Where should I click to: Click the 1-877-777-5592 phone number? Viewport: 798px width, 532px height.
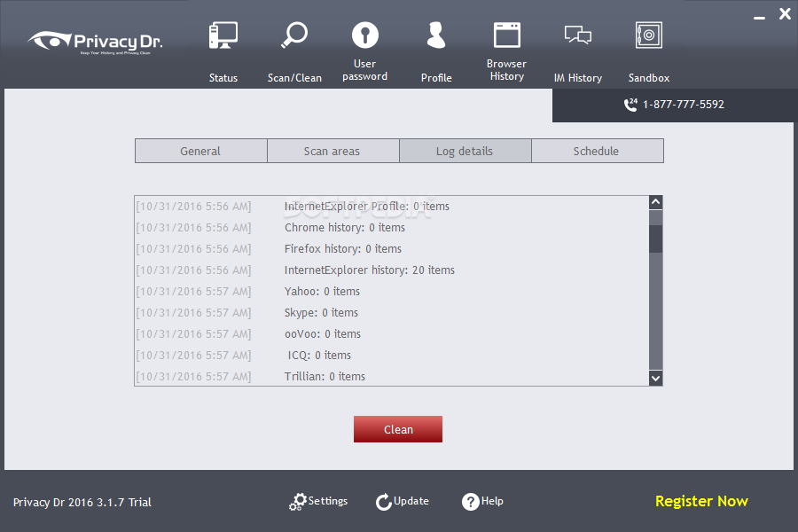(x=683, y=105)
